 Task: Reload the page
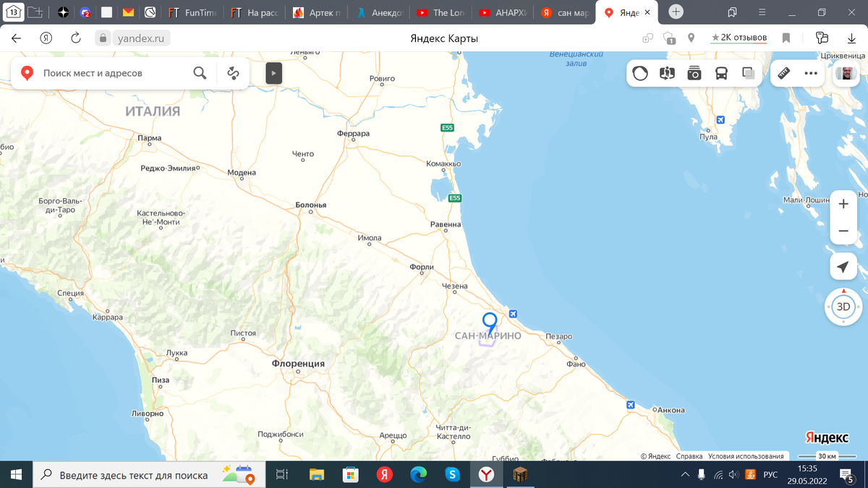(75, 38)
